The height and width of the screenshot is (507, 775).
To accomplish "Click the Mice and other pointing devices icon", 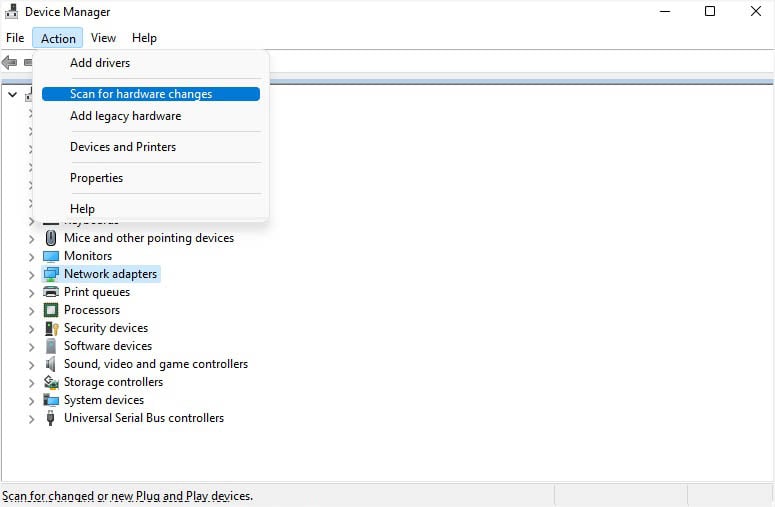I will tap(50, 238).
